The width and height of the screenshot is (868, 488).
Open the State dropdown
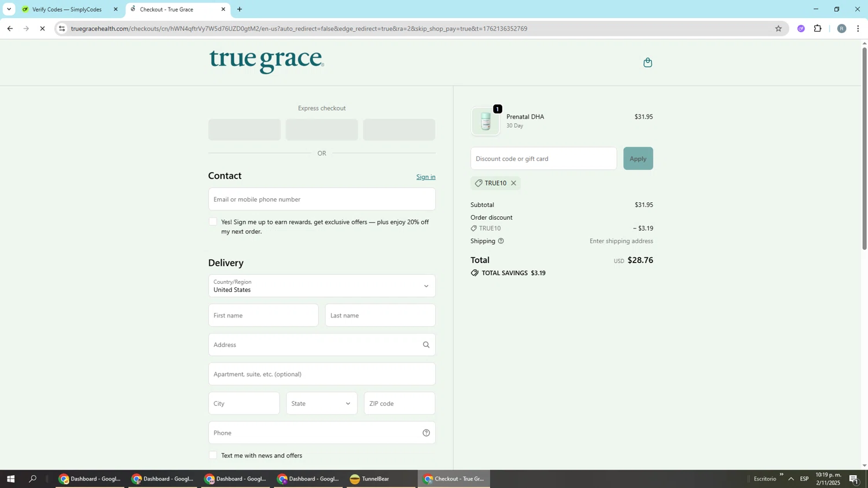322,404
